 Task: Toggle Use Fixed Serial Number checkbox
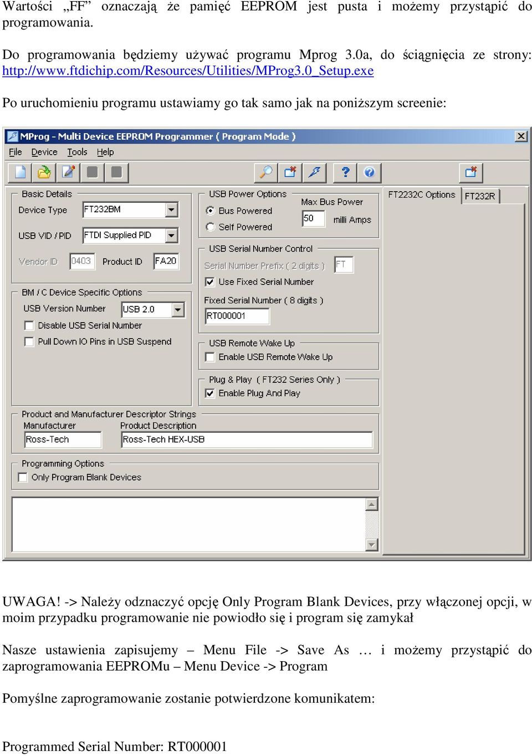[210, 282]
